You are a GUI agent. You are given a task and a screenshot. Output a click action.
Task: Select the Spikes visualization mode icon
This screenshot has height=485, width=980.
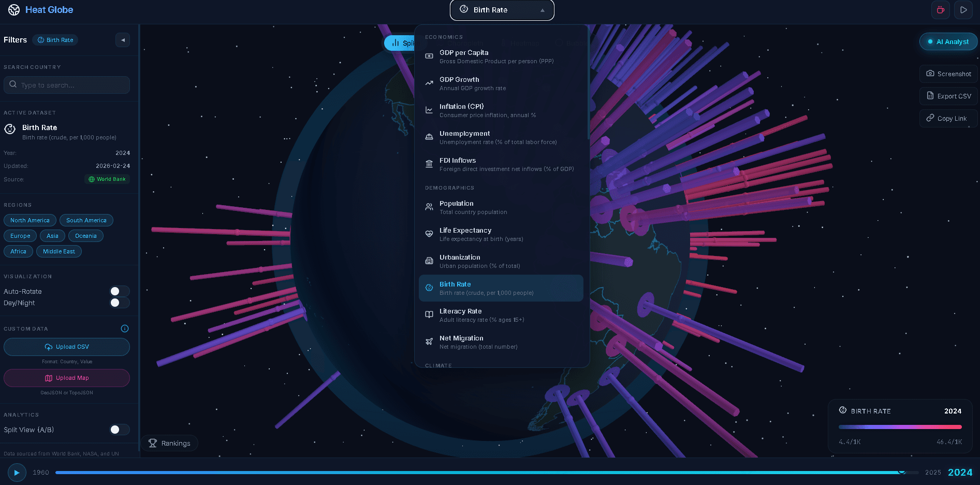(395, 43)
